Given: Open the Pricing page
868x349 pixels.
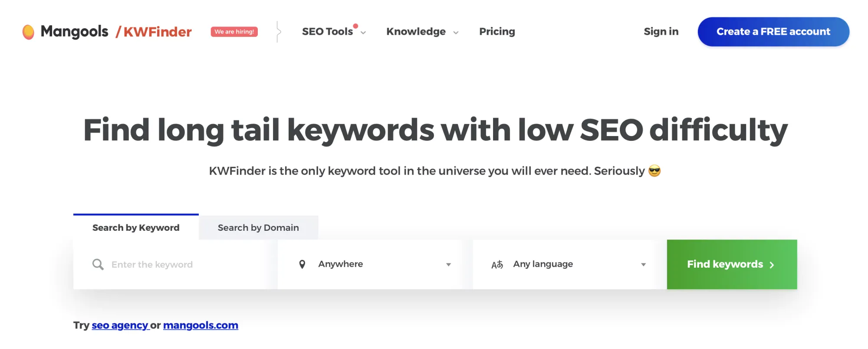Looking at the screenshot, I should click(496, 31).
